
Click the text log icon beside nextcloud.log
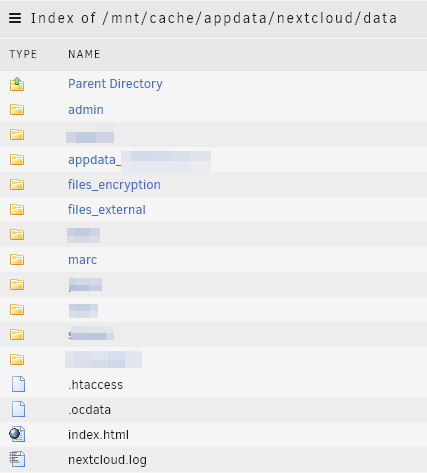point(17,459)
